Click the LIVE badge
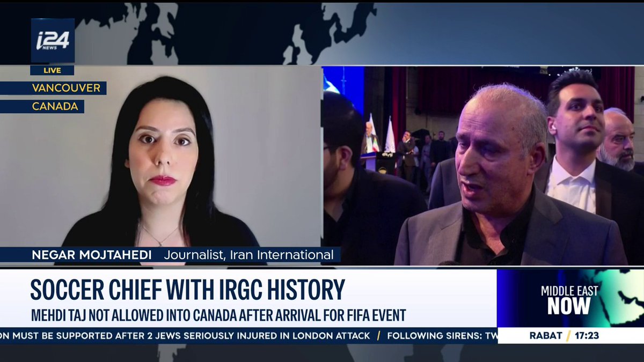This screenshot has width=644, height=362. pyautogui.click(x=52, y=70)
